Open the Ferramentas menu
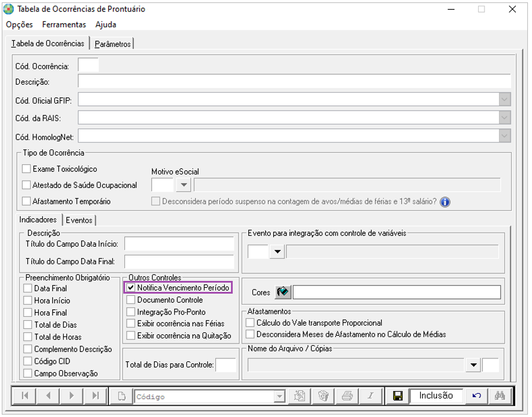 click(64, 24)
